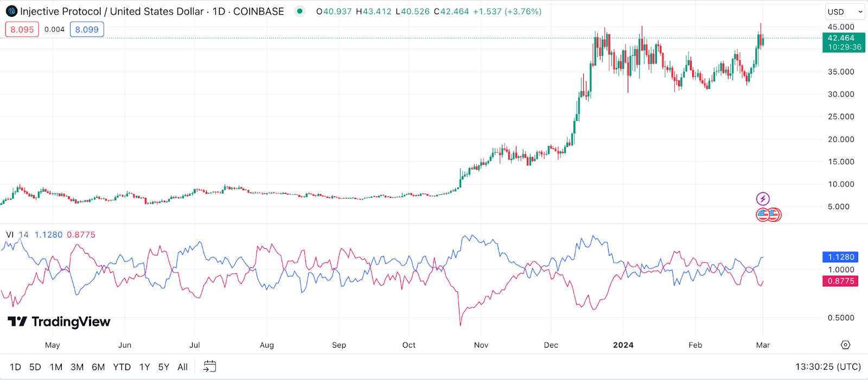Click the Injective Protocol / United States Dollar title
The image size is (868, 380).
(x=112, y=11)
